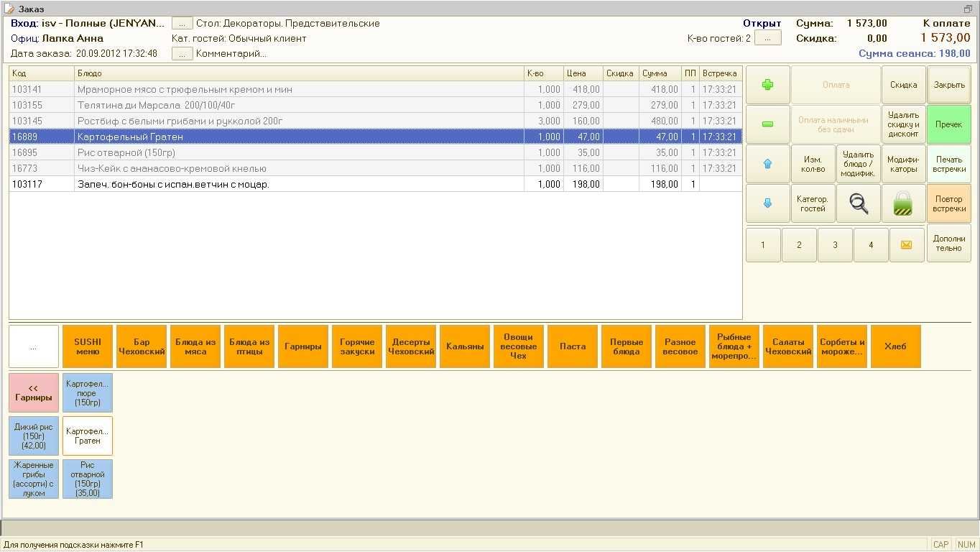This screenshot has width=980, height=552.
Task: Select row Мраморное мясо с трюфельным кремом
Action: click(375, 89)
